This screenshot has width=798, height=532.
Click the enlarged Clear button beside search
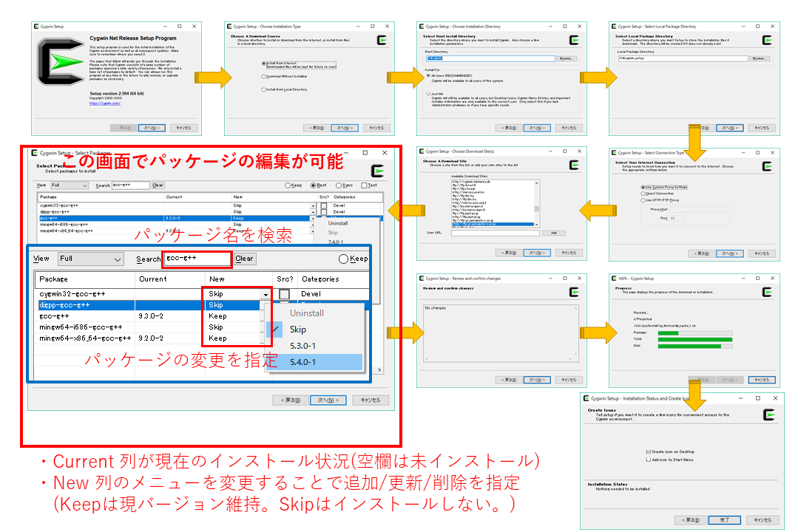[x=244, y=259]
